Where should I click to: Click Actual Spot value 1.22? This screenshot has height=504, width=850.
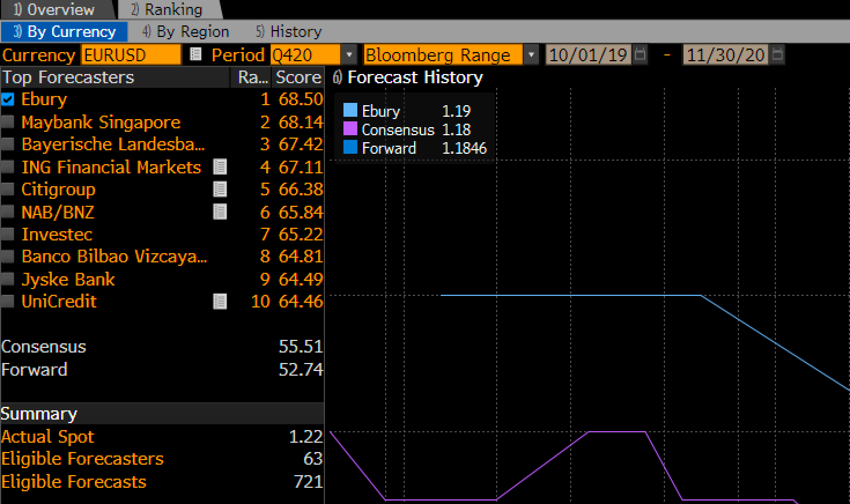coord(305,436)
